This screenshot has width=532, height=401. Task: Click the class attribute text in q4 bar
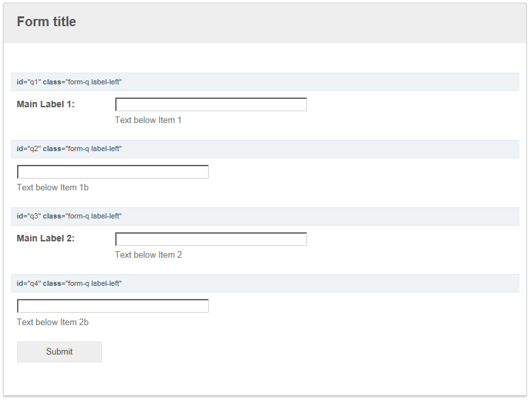82,283
